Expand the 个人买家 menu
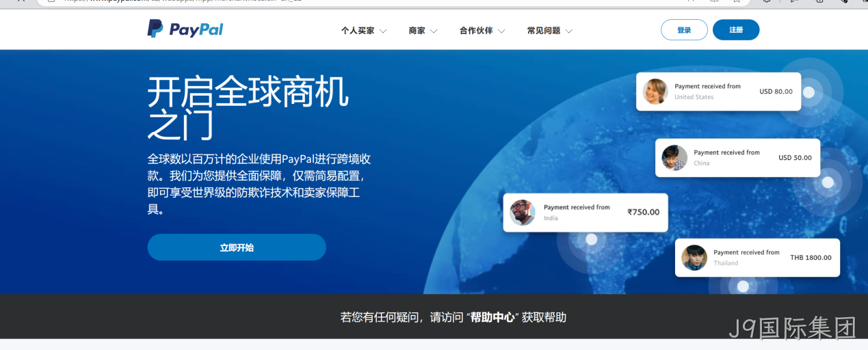The image size is (868, 350). pyautogui.click(x=364, y=31)
